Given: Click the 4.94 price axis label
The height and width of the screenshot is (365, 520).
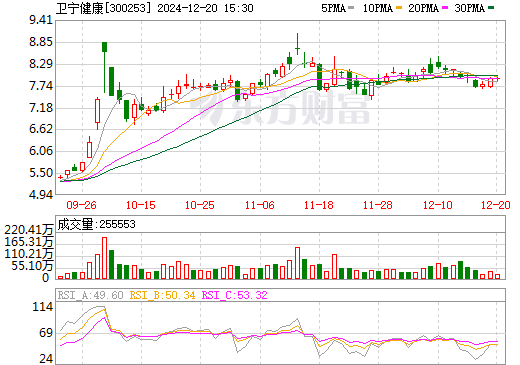Looking at the screenshot, I should (x=41, y=194).
